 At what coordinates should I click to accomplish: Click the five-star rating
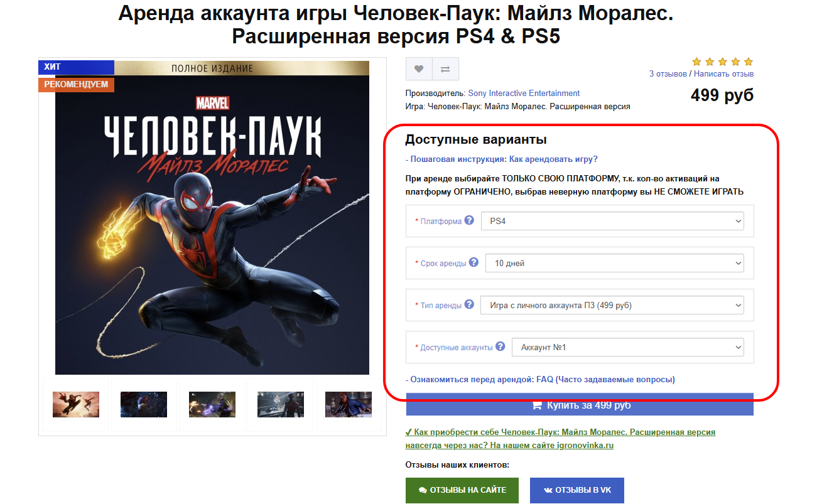pyautogui.click(x=722, y=62)
